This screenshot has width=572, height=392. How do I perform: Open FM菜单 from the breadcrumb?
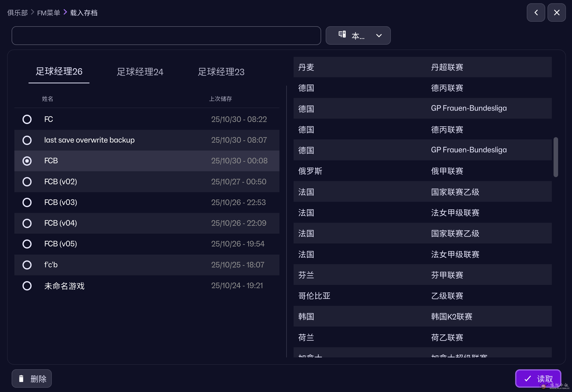[49, 12]
